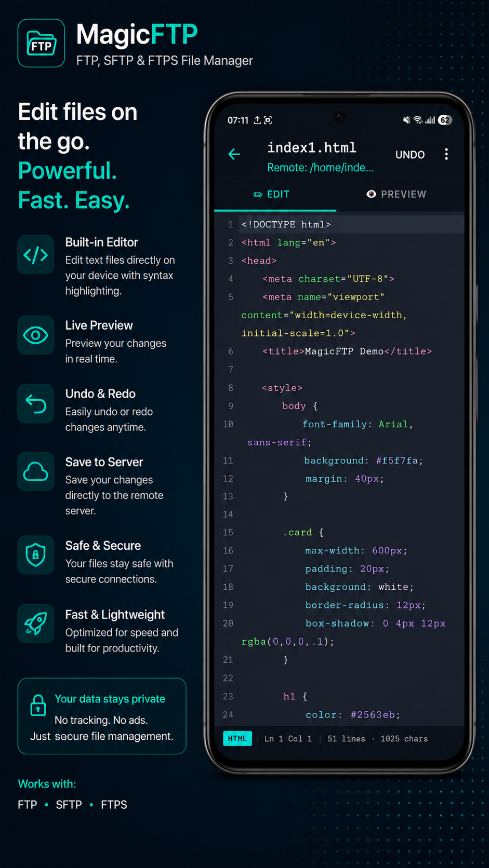
Task: Open the three-dot overflow menu
Action: (x=446, y=154)
